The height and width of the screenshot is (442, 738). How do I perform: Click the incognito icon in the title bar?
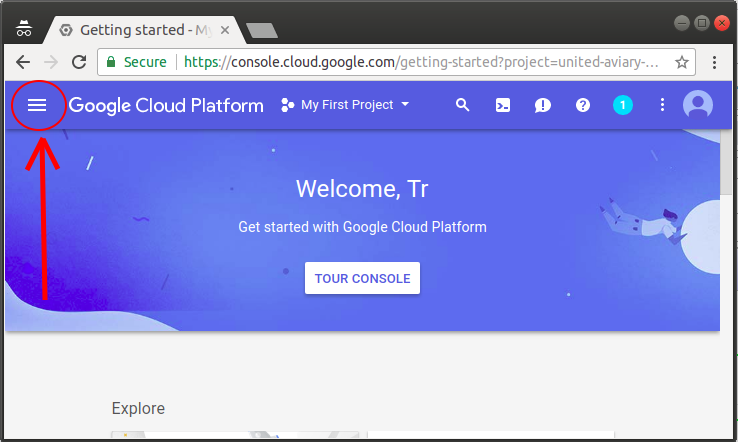click(24, 28)
